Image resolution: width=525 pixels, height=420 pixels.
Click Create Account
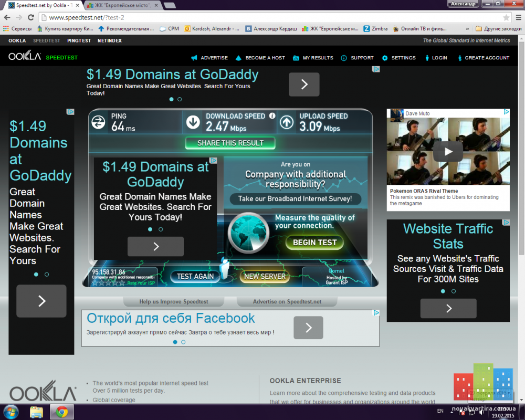tap(484, 58)
